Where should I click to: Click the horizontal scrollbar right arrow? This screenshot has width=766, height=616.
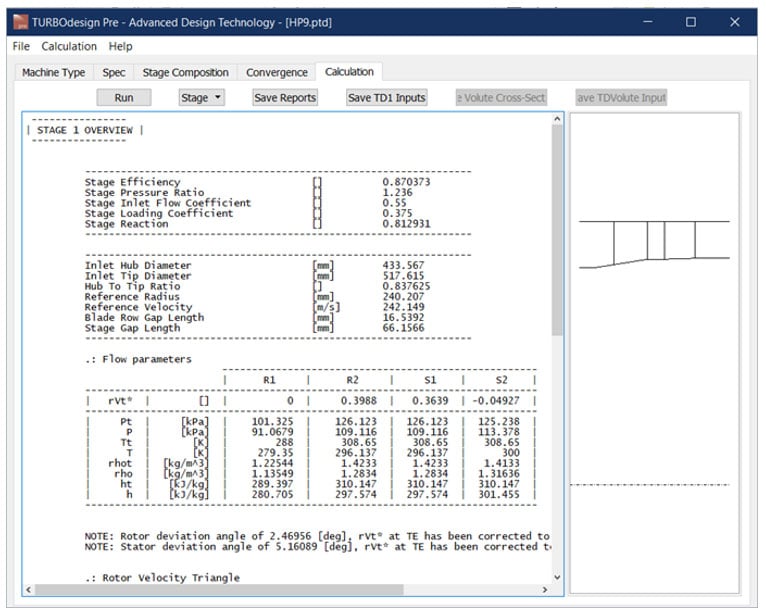click(x=544, y=589)
